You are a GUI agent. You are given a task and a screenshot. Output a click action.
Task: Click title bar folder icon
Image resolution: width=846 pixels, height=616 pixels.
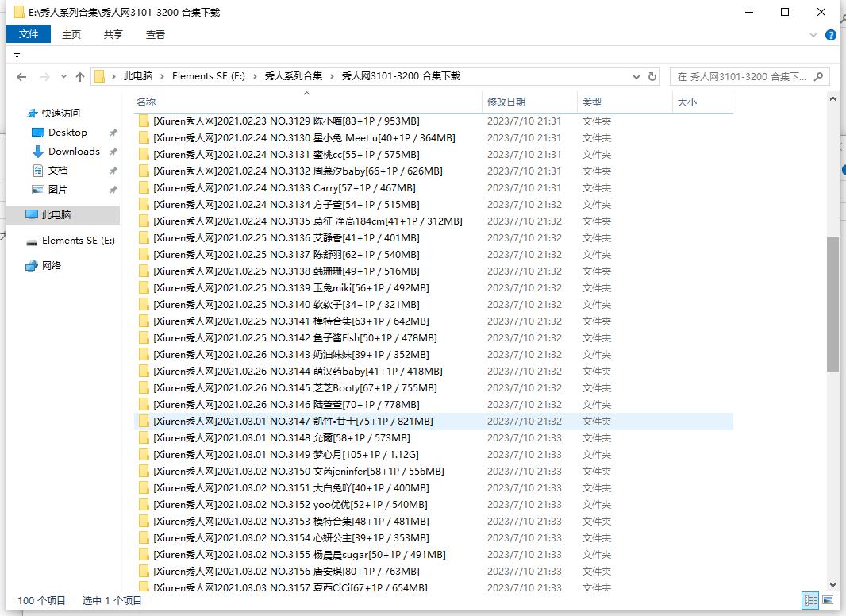[19, 12]
